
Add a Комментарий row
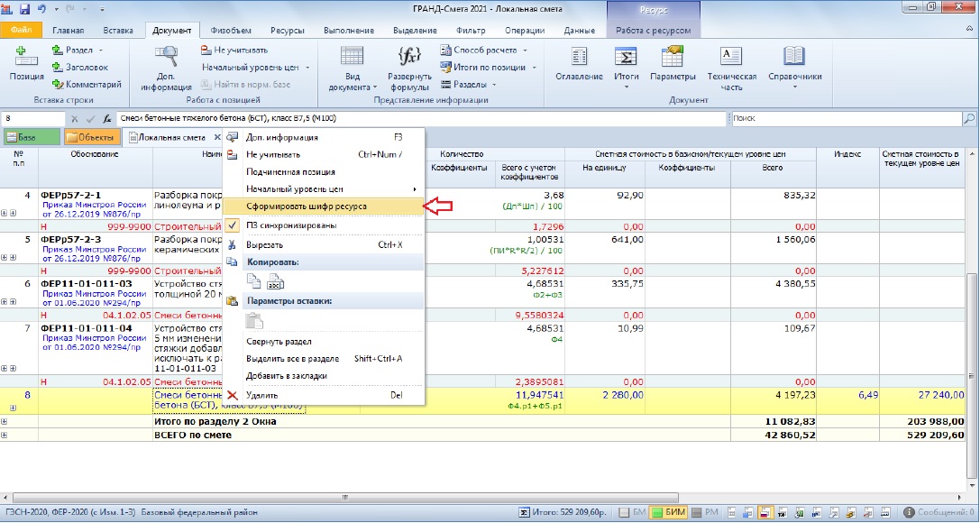click(87, 84)
